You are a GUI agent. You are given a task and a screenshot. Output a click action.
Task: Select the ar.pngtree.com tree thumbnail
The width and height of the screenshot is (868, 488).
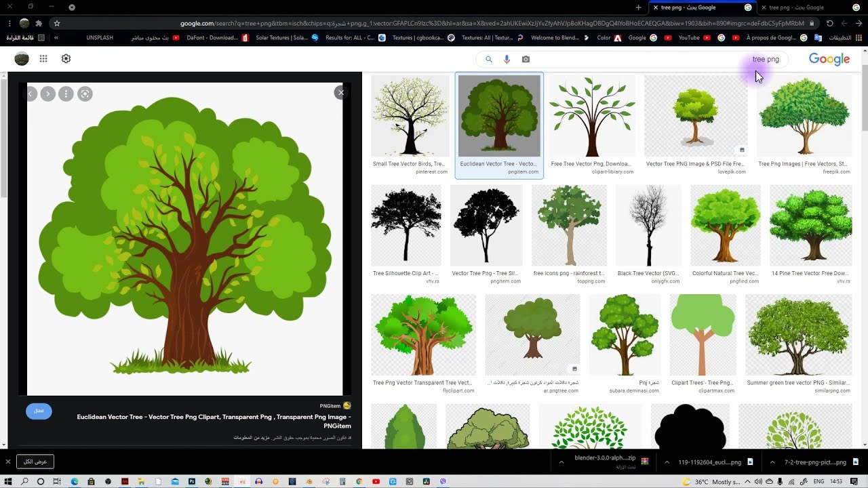click(x=532, y=335)
